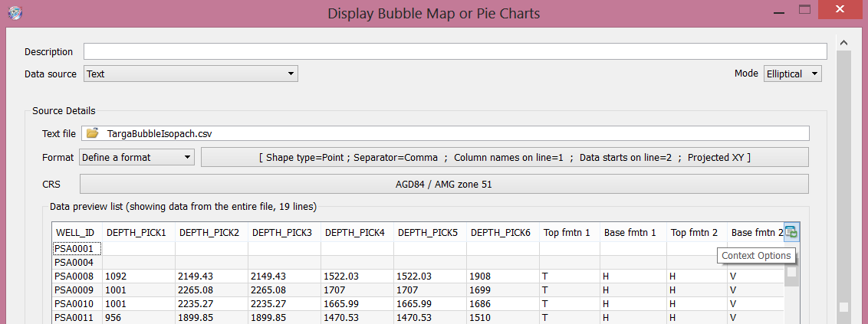Select the WELL_ID column header
868x324 pixels.
76,232
